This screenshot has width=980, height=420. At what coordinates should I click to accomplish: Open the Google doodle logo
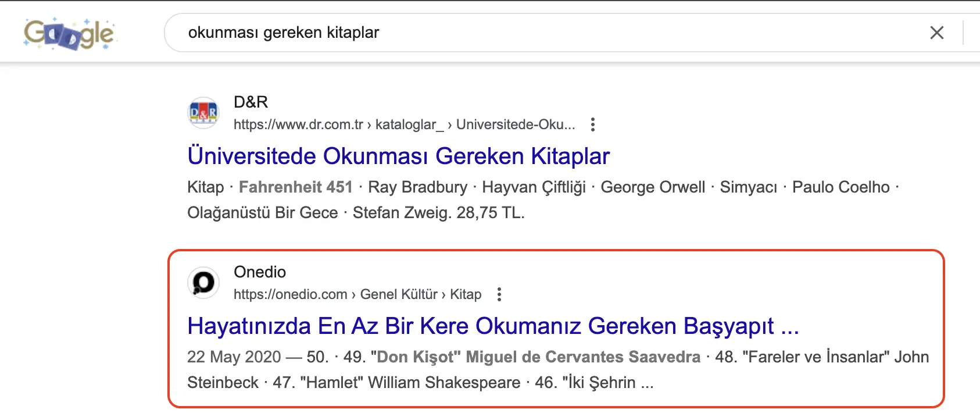(x=69, y=34)
